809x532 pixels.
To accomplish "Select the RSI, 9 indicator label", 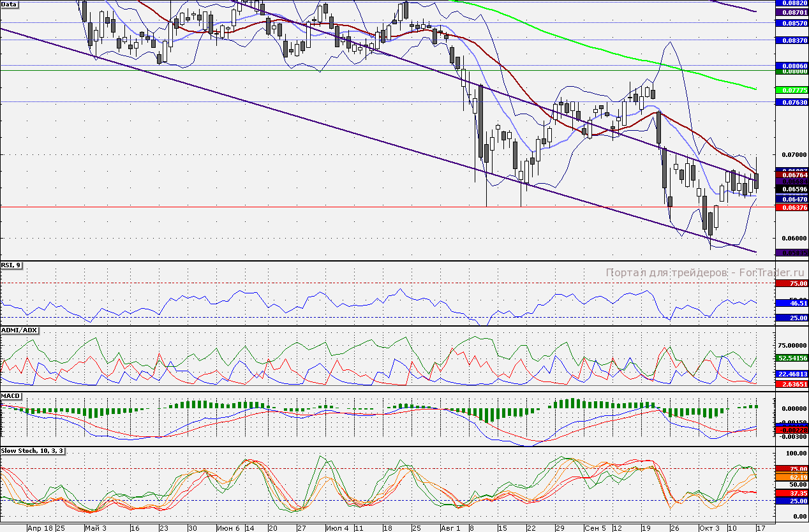I will (11, 265).
